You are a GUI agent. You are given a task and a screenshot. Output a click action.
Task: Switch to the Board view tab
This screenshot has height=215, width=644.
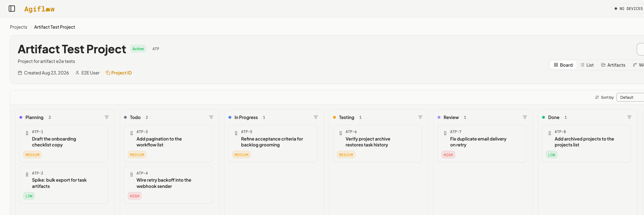[563, 65]
